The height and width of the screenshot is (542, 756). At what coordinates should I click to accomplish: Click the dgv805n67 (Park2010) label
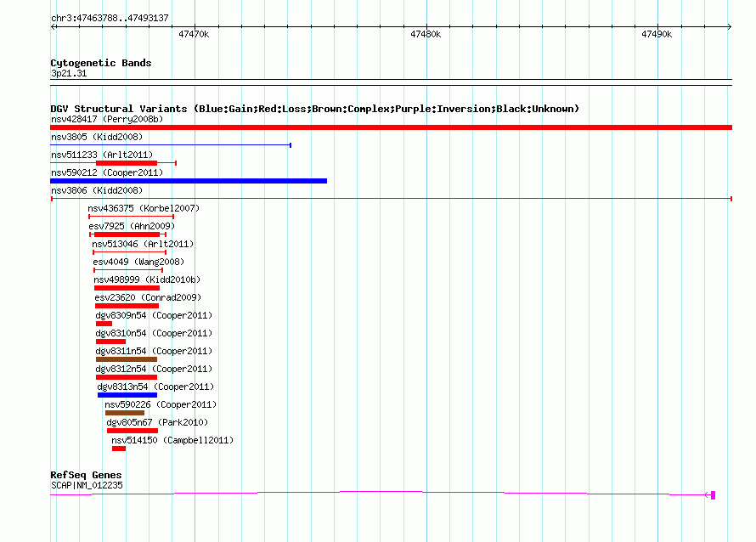157,422
